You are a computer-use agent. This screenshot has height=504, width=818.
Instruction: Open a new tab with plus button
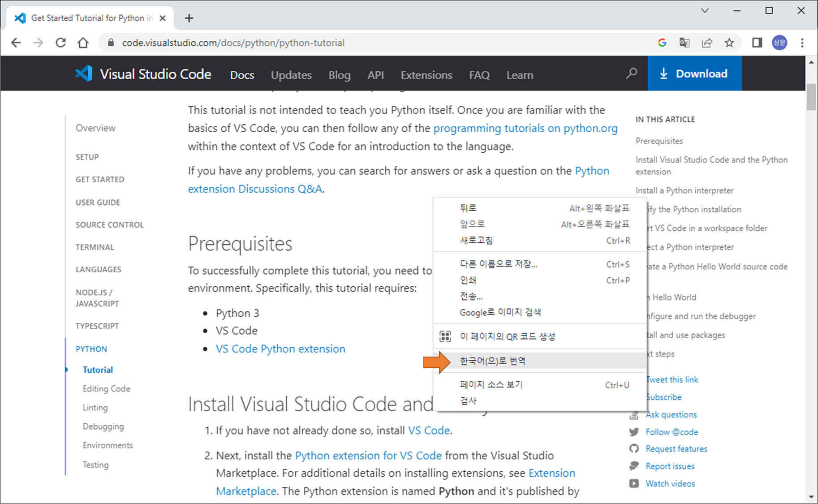[x=189, y=18]
